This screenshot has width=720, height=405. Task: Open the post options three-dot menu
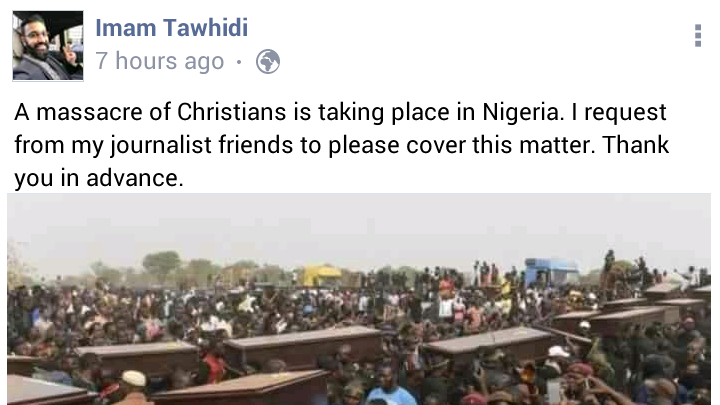coord(698,35)
